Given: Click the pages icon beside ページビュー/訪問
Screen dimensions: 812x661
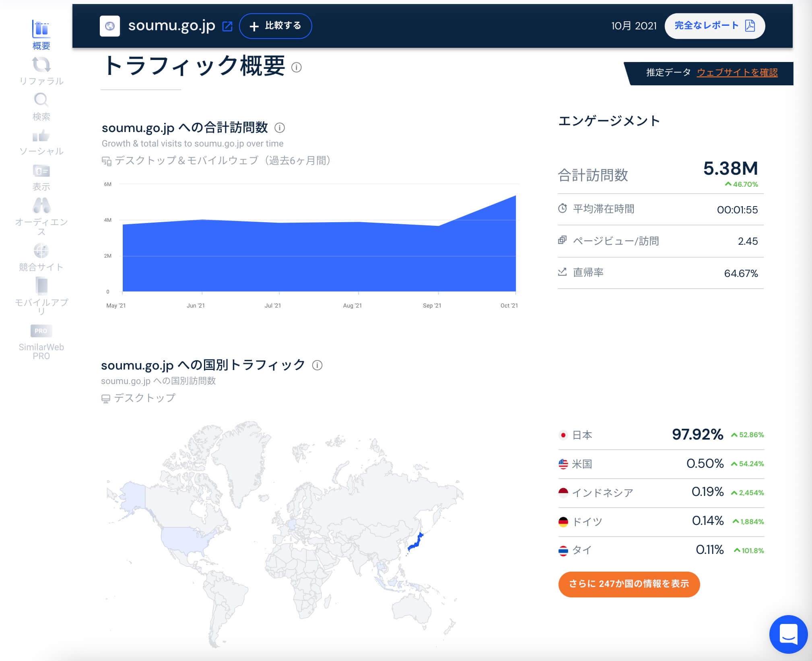Looking at the screenshot, I should (563, 240).
